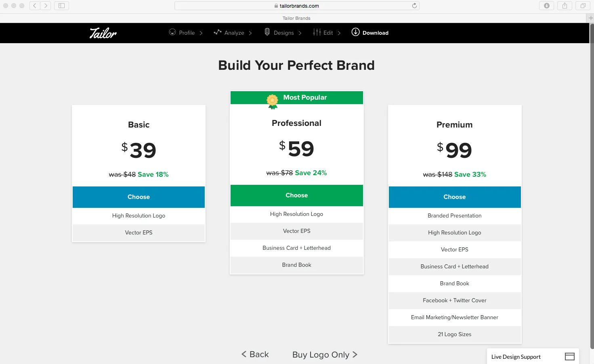Click the Profile face icon
This screenshot has height=364, width=594.
coord(172,32)
